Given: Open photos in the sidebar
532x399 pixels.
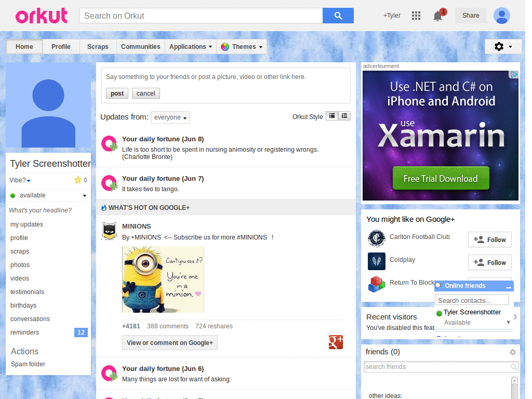Looking at the screenshot, I should coord(20,265).
